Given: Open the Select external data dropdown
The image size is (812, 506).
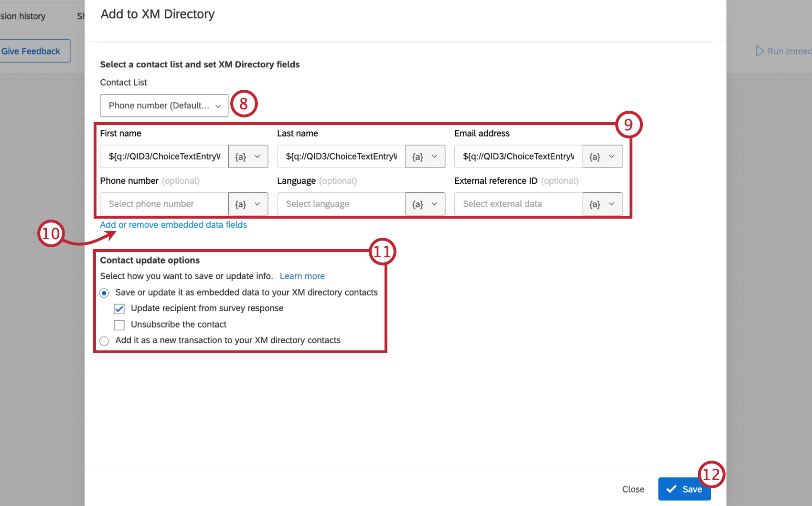Looking at the screenshot, I should click(x=517, y=204).
